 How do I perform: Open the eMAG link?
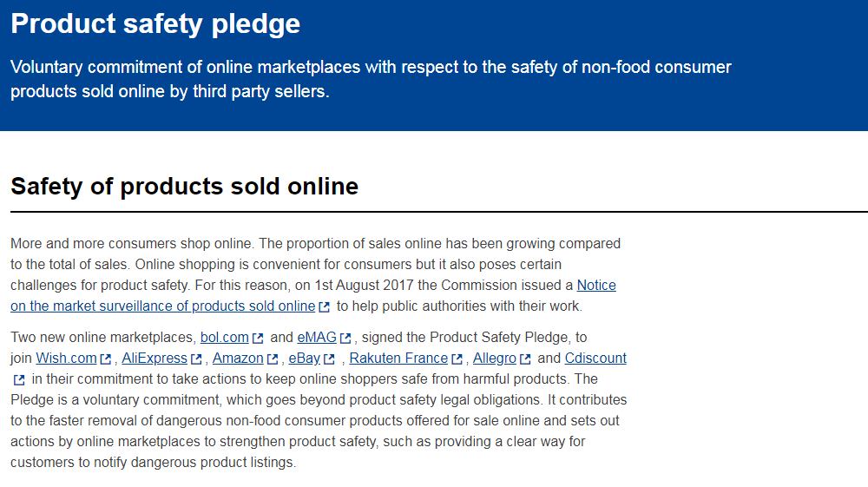[317, 338]
